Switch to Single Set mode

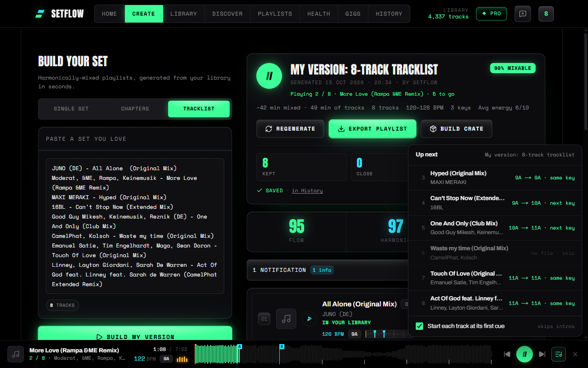click(71, 109)
